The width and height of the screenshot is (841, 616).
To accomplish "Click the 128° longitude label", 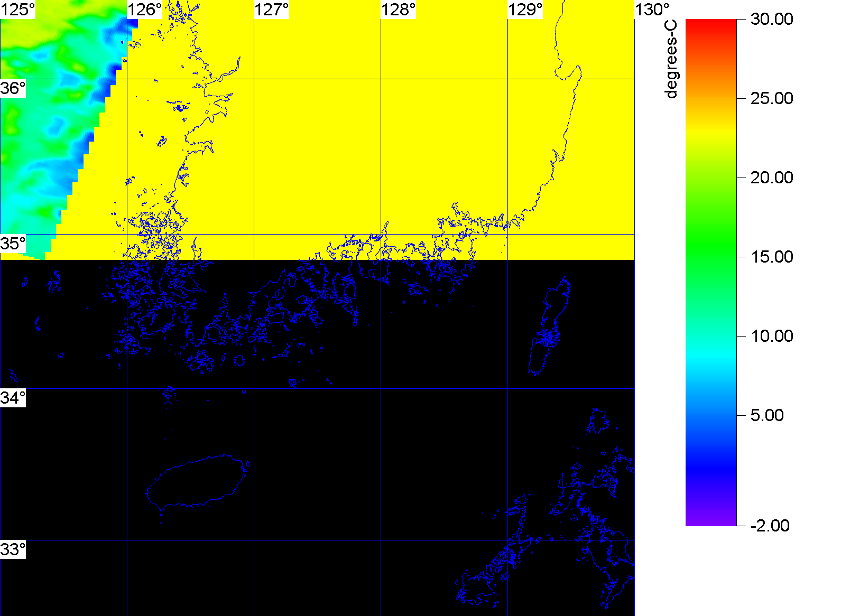I will [399, 10].
